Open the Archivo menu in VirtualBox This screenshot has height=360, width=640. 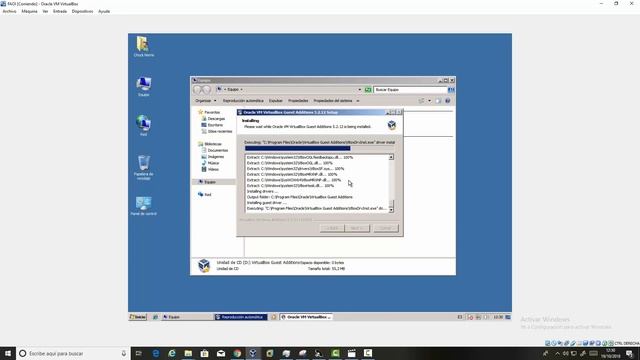pyautogui.click(x=9, y=11)
